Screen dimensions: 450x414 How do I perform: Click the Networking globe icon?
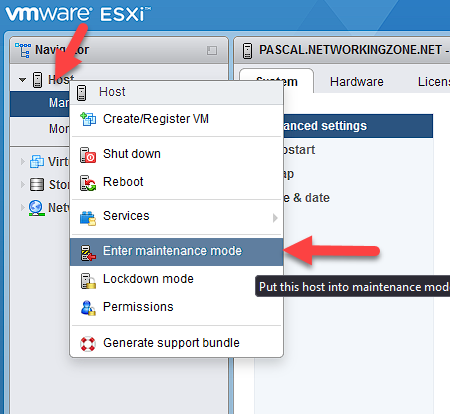pos(36,208)
